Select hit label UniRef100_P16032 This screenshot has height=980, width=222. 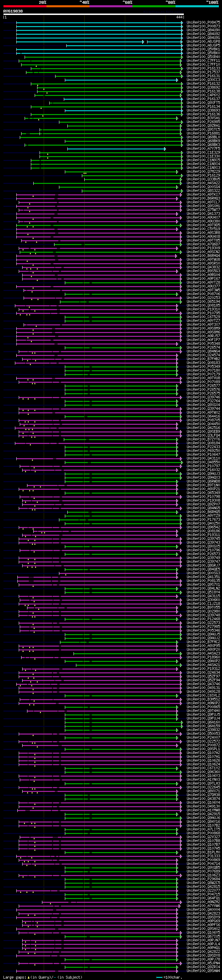(x=203, y=470)
